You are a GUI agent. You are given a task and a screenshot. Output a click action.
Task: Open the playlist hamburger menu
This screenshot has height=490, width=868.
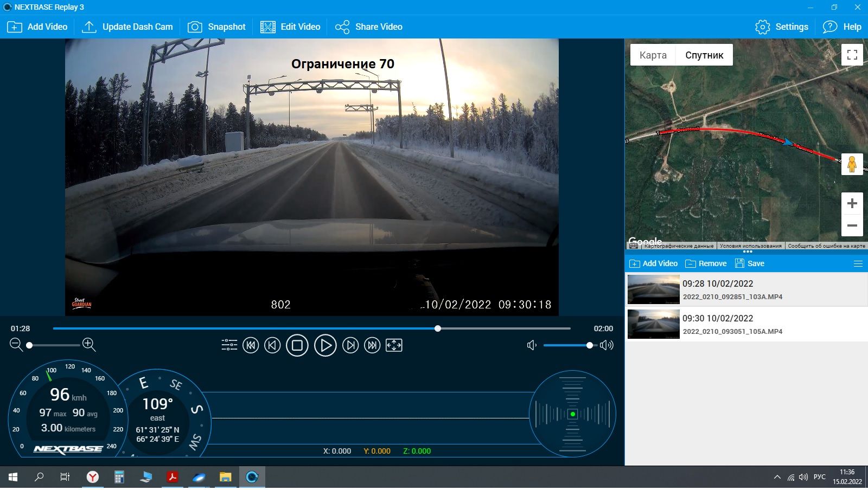pyautogui.click(x=858, y=263)
